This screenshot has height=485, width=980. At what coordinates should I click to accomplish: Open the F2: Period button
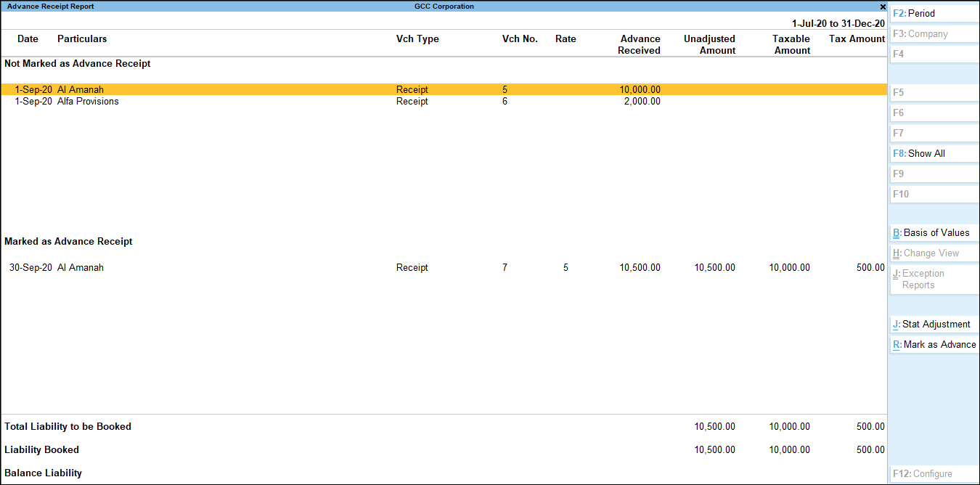(x=934, y=14)
